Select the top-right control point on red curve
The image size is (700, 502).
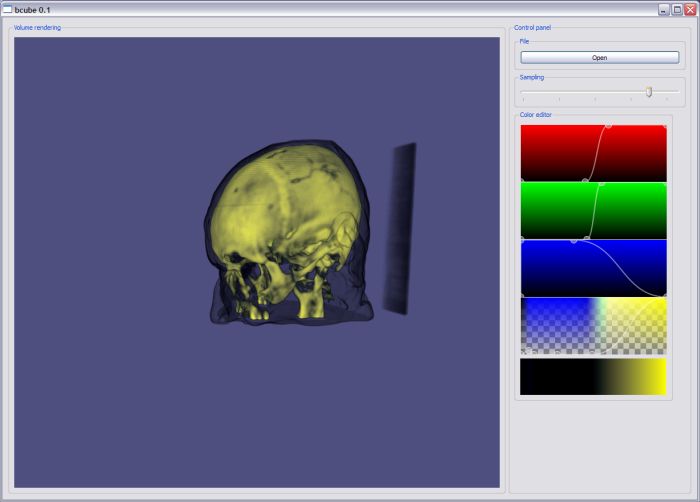click(x=665, y=126)
